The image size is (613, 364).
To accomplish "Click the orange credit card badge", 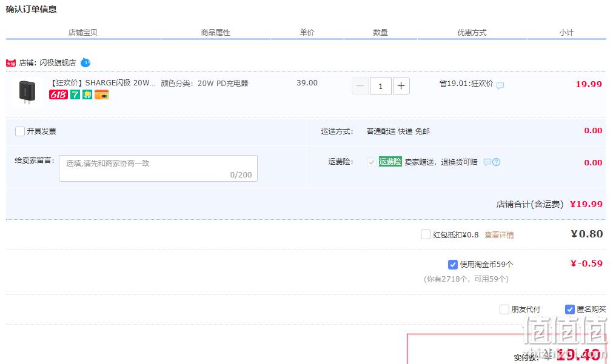I will pyautogui.click(x=102, y=94).
